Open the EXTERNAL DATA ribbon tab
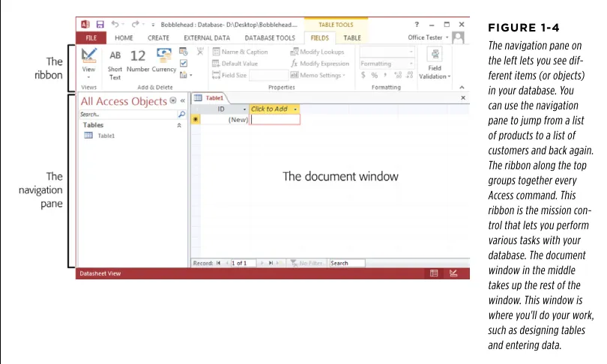 click(x=207, y=38)
